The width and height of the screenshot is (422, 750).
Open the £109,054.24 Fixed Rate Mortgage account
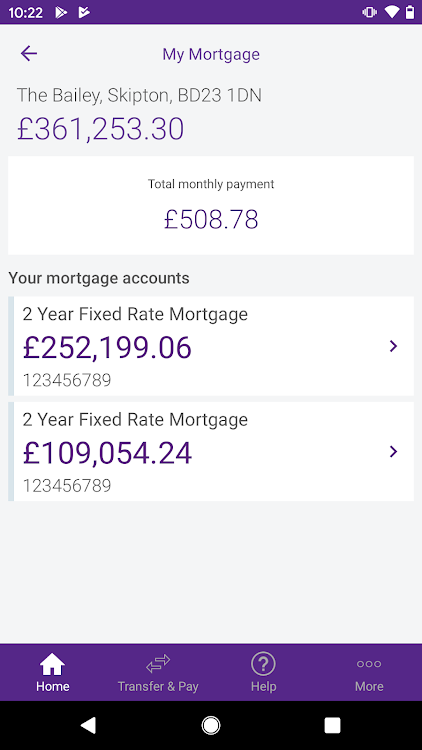click(x=211, y=451)
